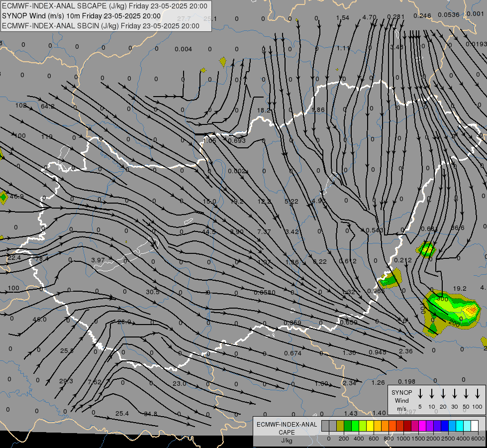The width and height of the screenshot is (487, 448).
Task: Click the value 78.4 on the map
Action: [x=42, y=259]
